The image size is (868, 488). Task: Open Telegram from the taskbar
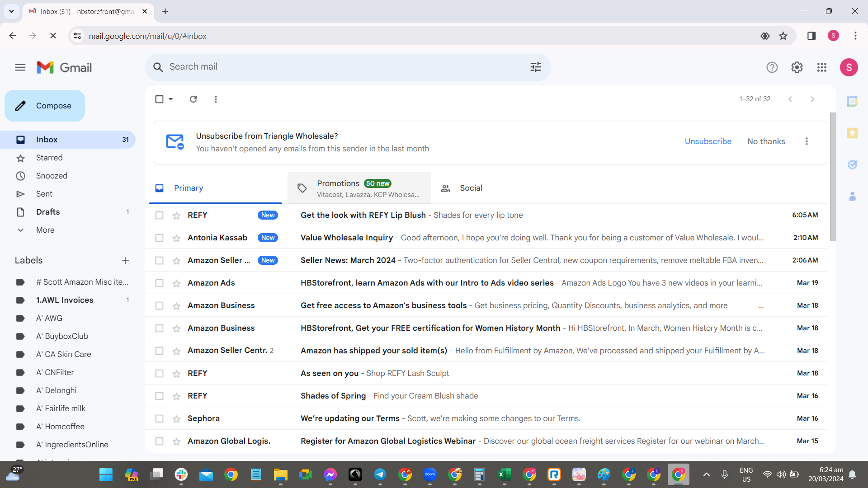380,475
